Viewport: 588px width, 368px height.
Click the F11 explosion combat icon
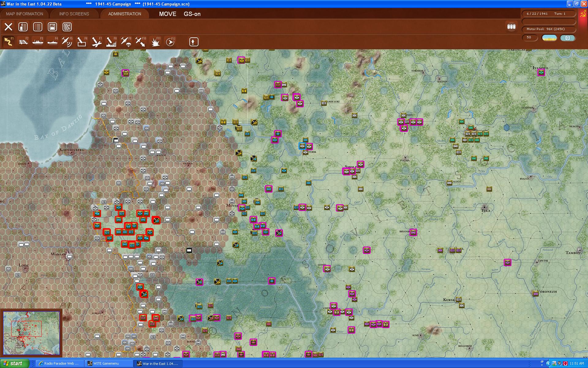[x=155, y=42]
